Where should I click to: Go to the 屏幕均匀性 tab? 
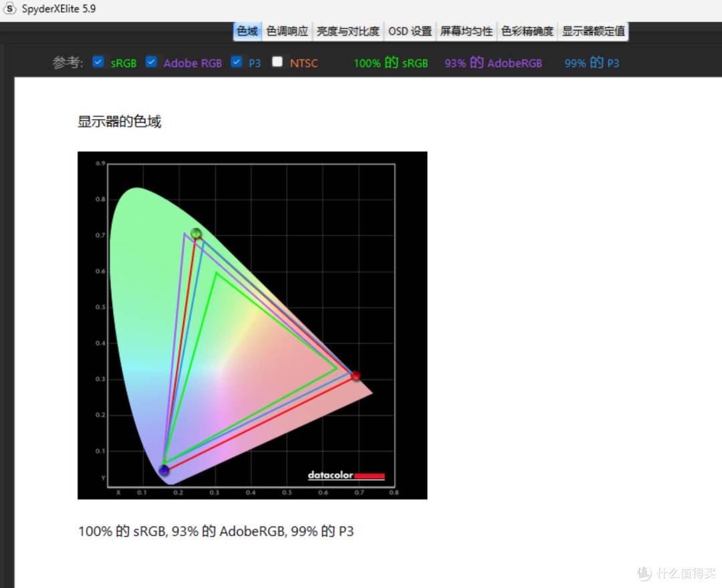click(x=467, y=31)
